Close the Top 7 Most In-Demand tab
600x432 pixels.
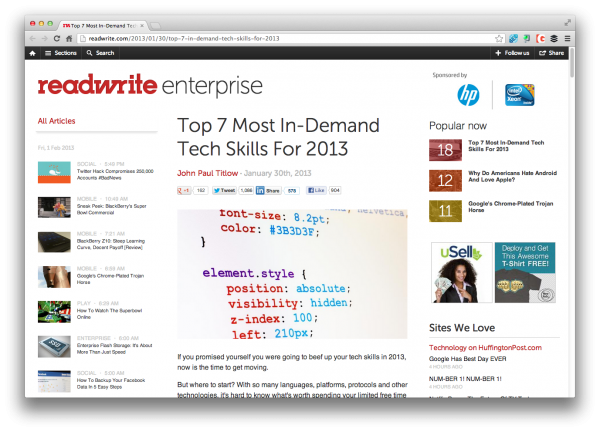point(142,26)
